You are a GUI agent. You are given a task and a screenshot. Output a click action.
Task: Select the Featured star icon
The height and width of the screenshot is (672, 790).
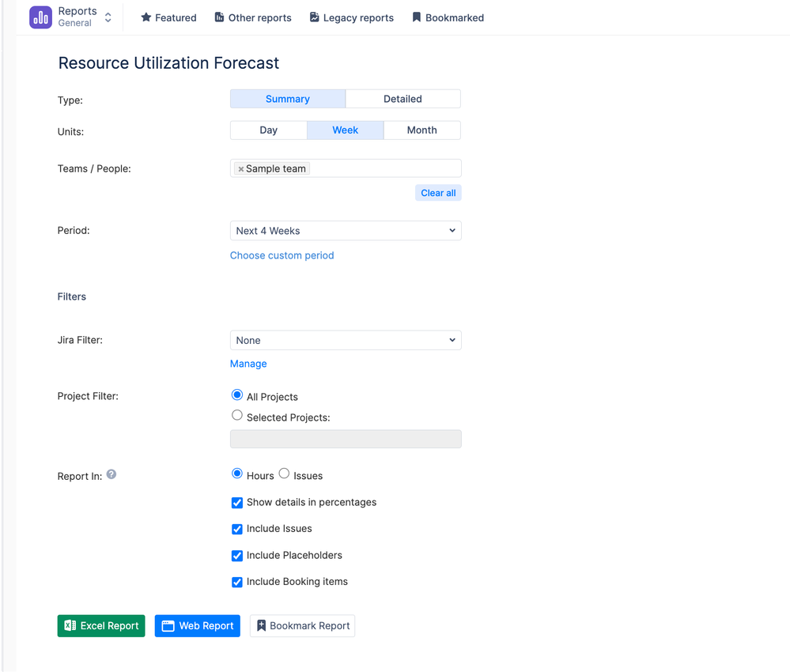tap(145, 17)
